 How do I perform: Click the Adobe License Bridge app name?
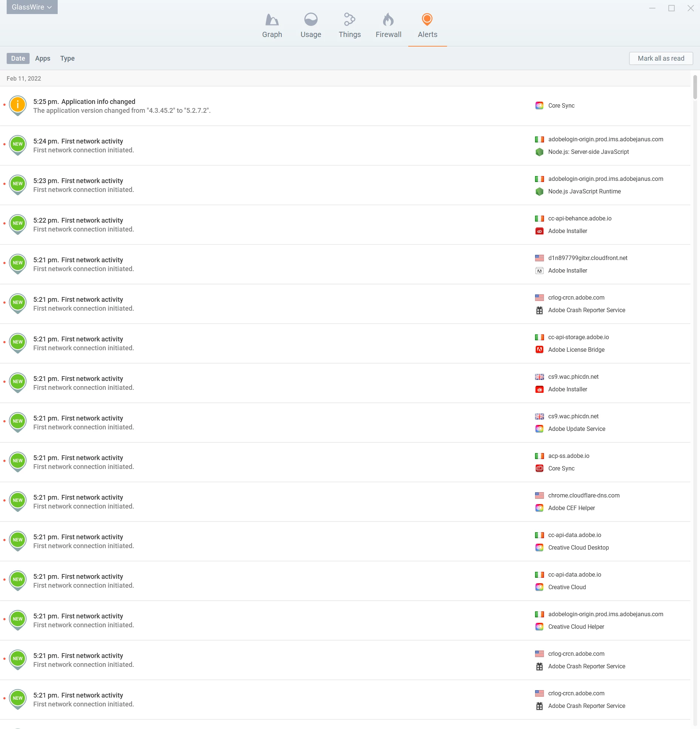[x=576, y=350]
